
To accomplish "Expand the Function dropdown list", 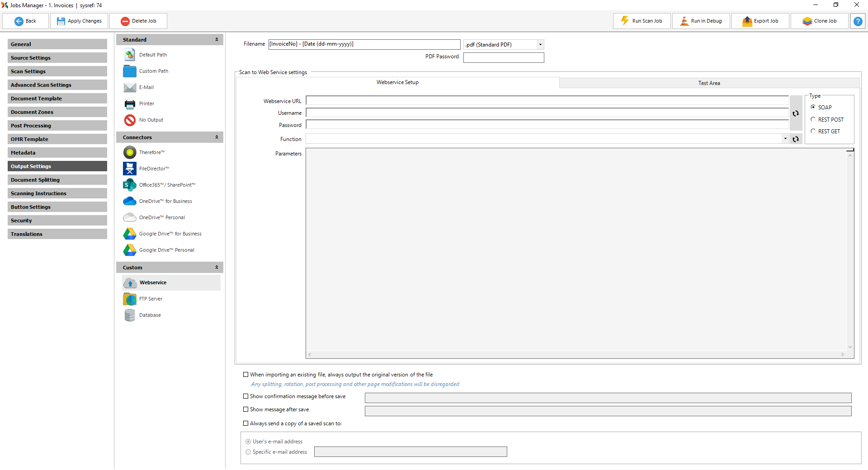I will [x=785, y=139].
